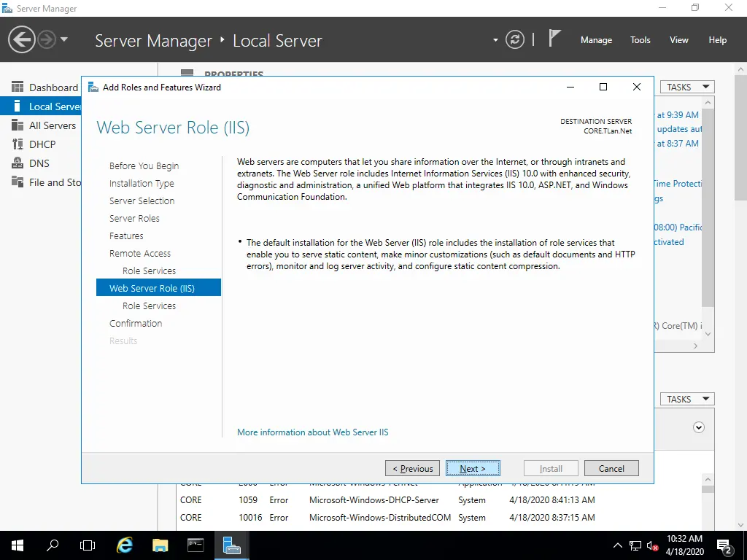Expand dropdown arrow left of Refresh icon
Screen dimensions: 747x560
click(x=495, y=40)
